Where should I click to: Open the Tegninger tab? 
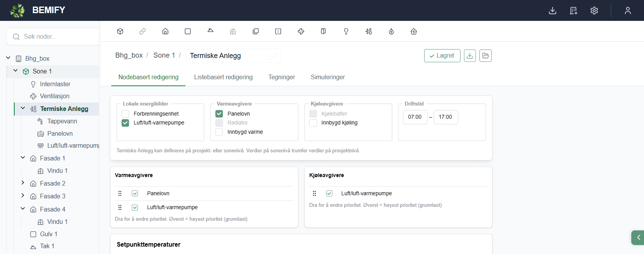[x=282, y=77]
